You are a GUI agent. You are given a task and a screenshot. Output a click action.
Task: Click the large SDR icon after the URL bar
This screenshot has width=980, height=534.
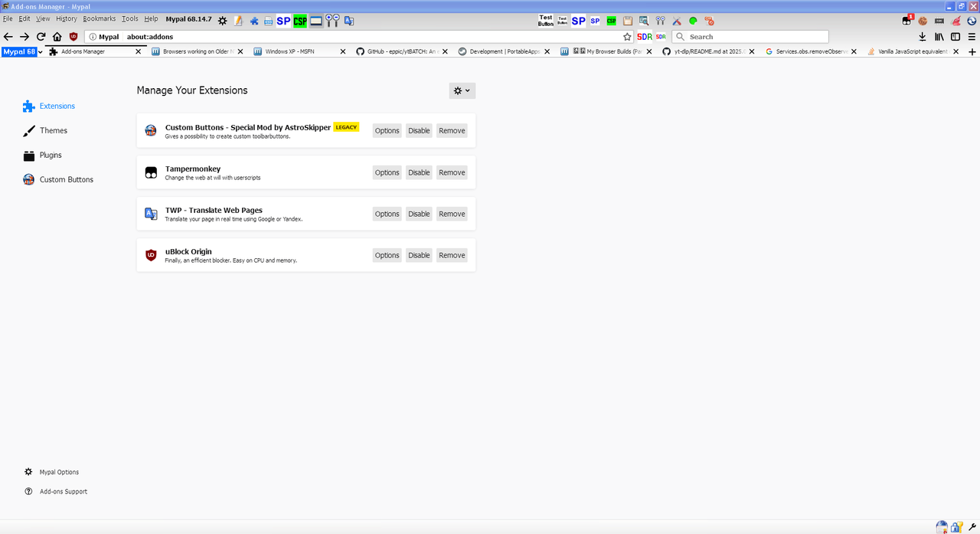[645, 36]
